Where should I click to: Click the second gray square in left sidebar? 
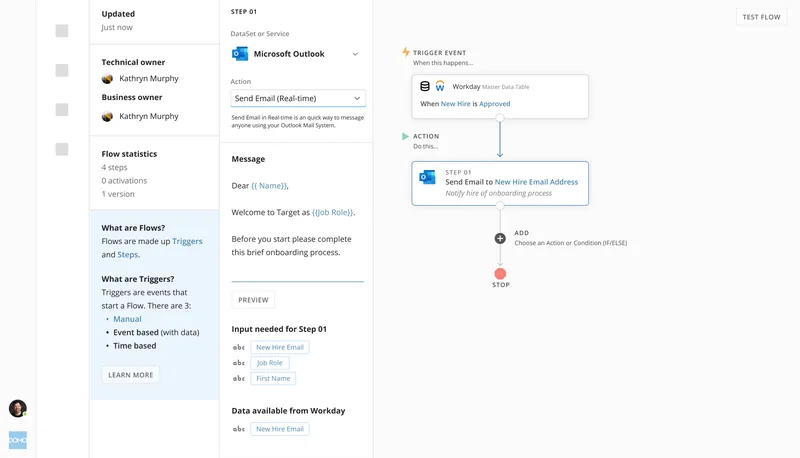point(62,70)
